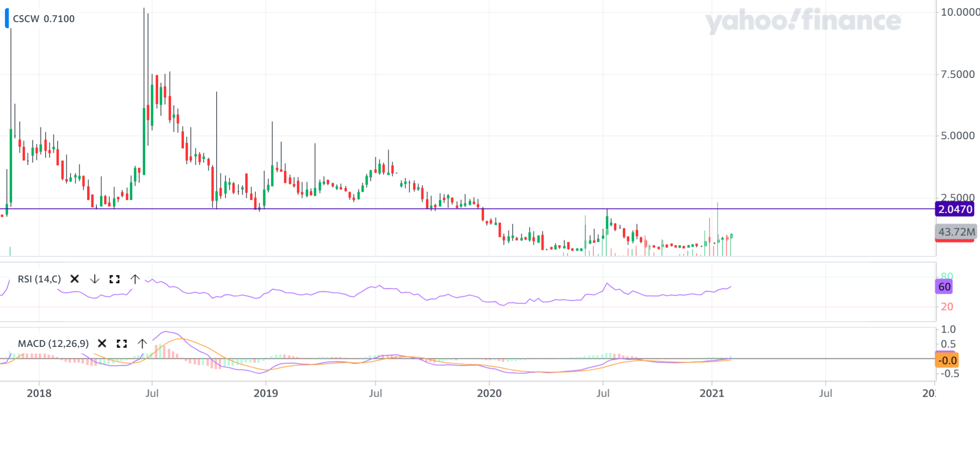Click the 2018 date axis label

click(39, 393)
